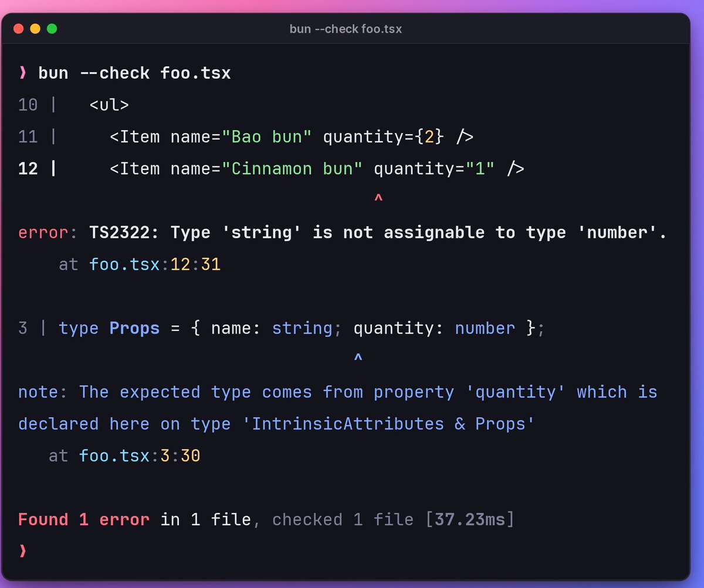Click the 'note:' label
Screen dimensions: 704x588
click(43, 392)
